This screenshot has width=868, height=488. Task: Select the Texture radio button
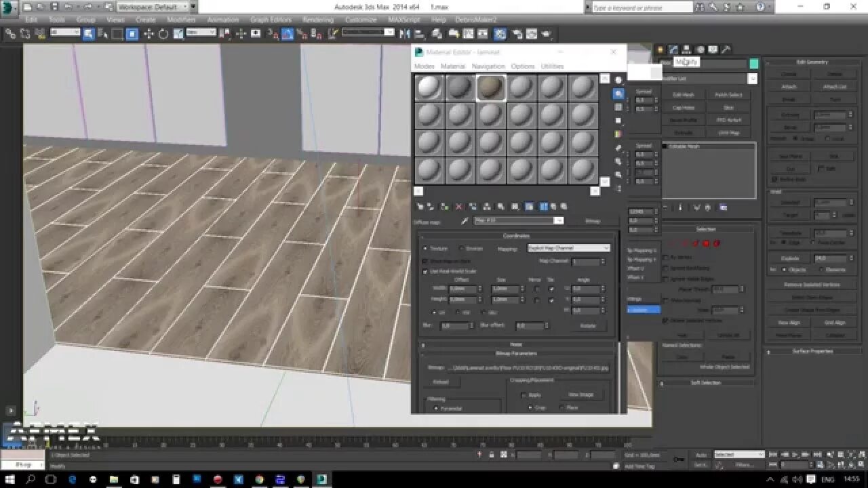click(x=425, y=249)
